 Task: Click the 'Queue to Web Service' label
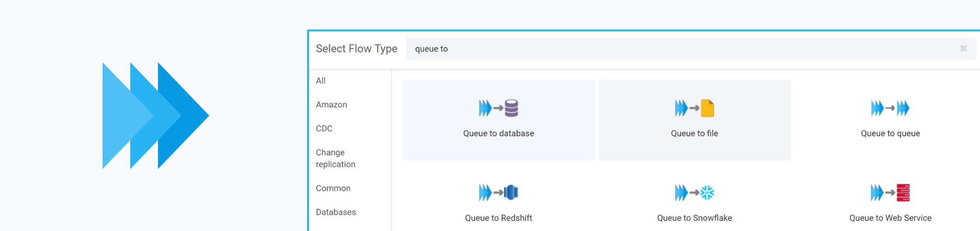(890, 218)
